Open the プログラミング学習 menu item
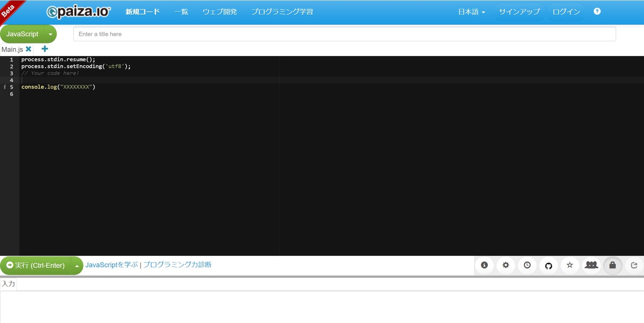 point(282,12)
